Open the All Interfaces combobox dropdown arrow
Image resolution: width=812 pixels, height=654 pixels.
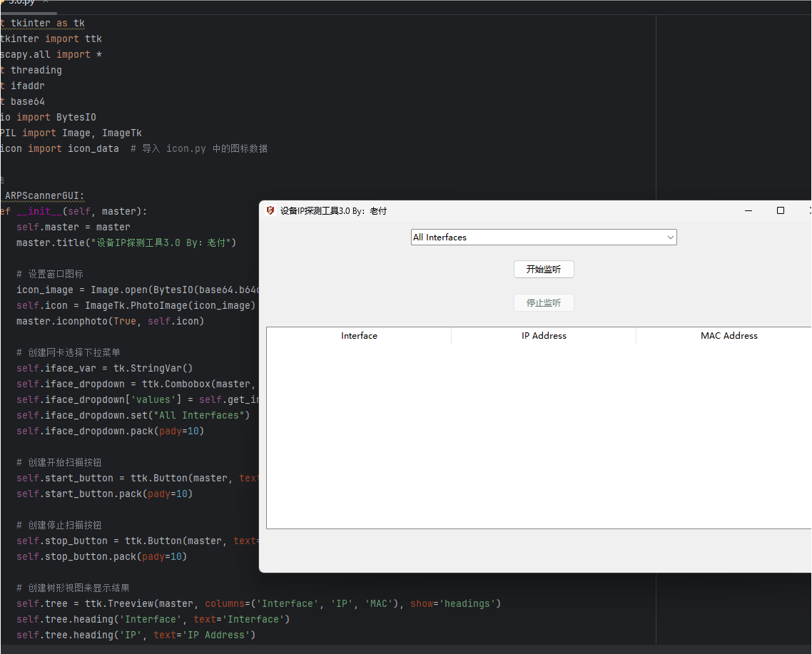coord(670,237)
